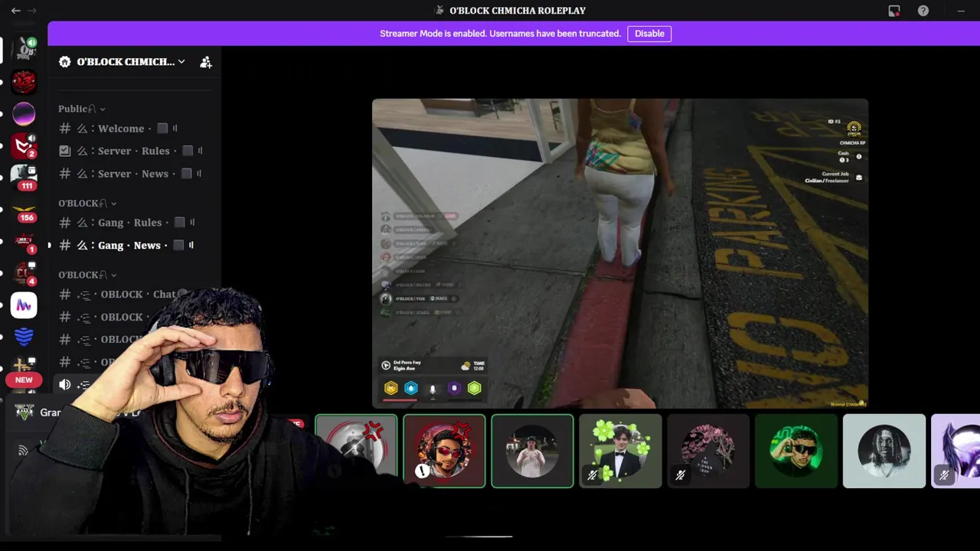Viewport: 980px width, 551px height.
Task: Collapse the first O'BLOCK category
Action: click(87, 203)
